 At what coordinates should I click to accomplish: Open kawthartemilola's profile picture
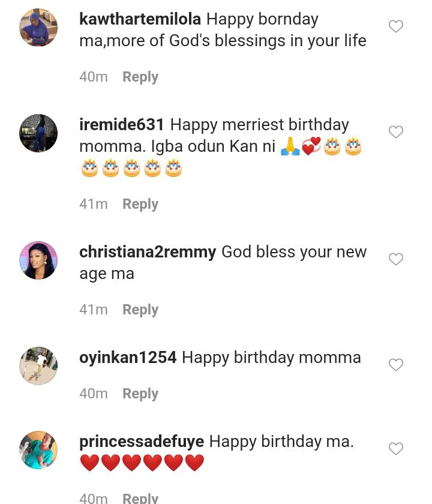[x=38, y=28]
